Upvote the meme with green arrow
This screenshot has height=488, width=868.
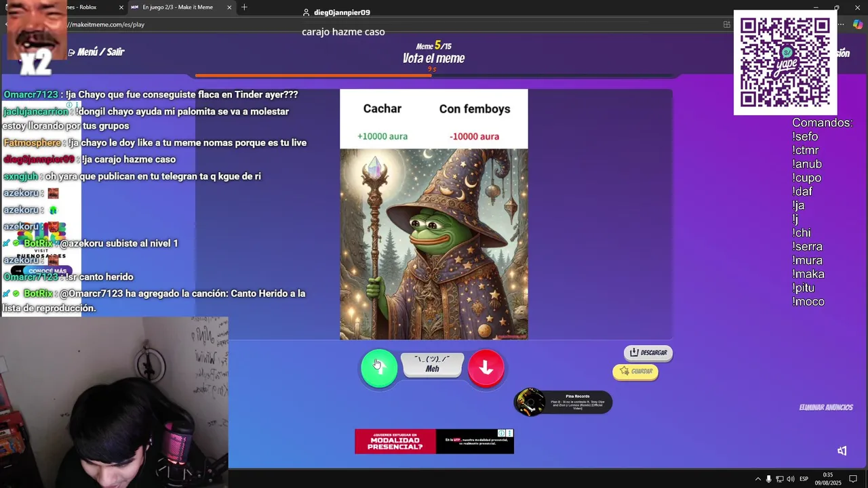(379, 368)
